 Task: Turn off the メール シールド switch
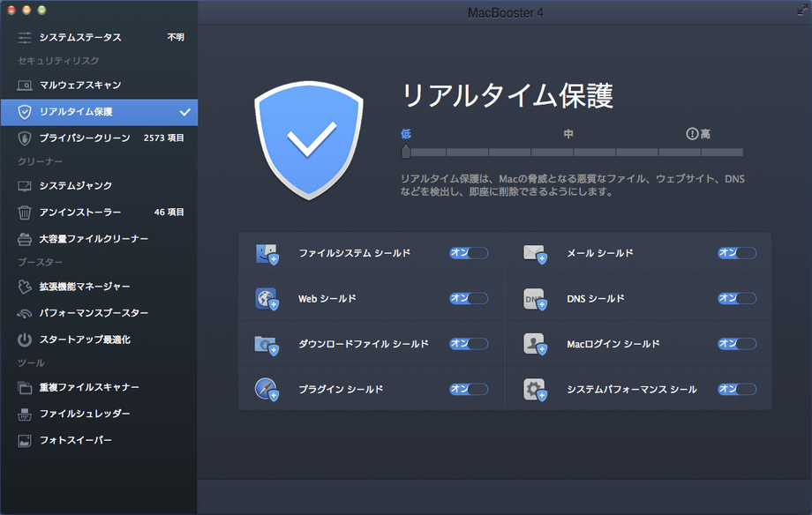737,253
